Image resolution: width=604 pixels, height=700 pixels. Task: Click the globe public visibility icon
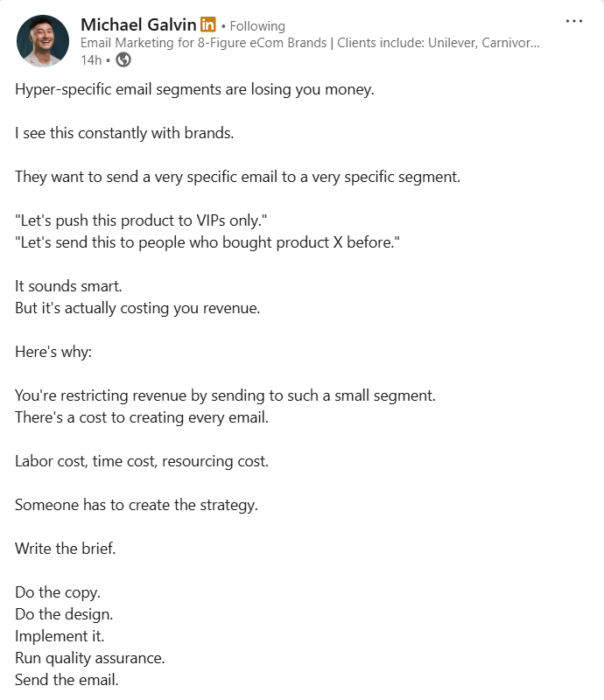pos(123,59)
